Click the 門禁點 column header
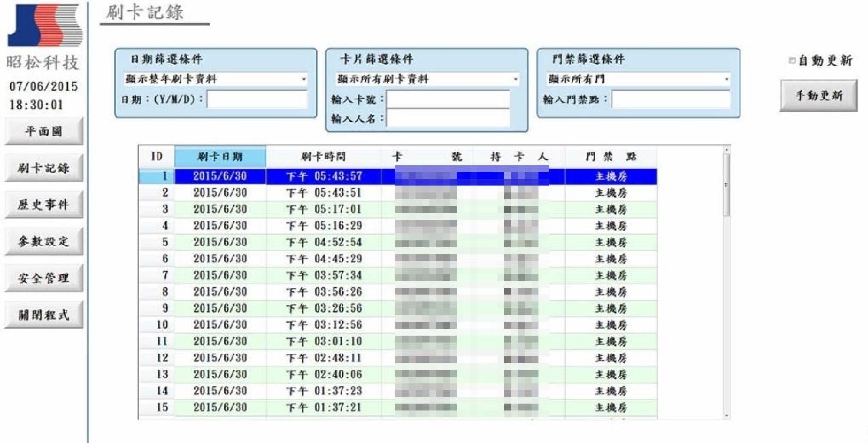 point(611,156)
